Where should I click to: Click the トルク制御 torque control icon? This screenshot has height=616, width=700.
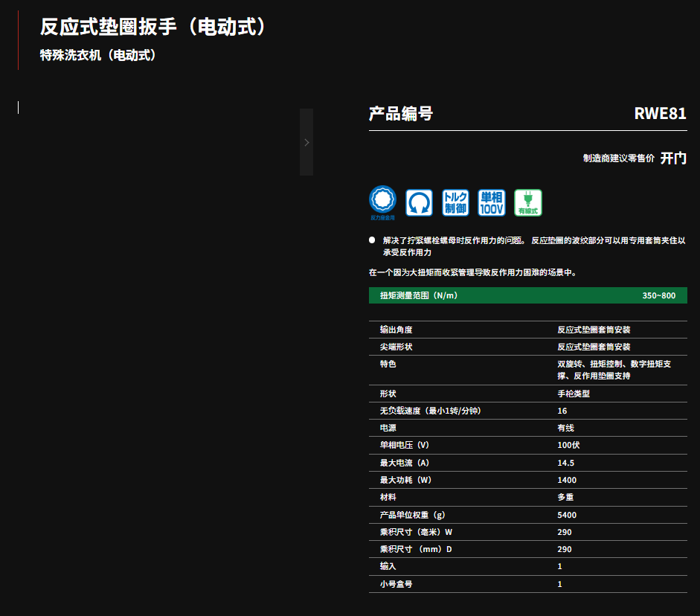[455, 202]
